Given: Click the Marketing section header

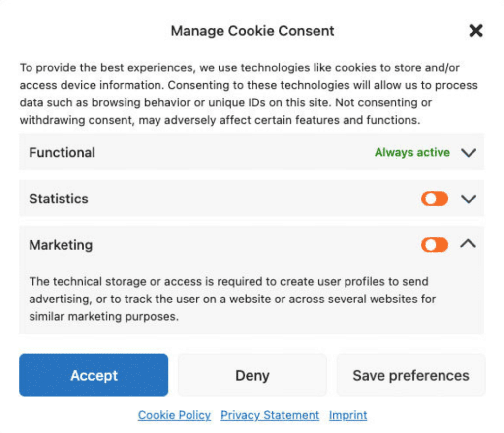Looking at the screenshot, I should (x=61, y=244).
